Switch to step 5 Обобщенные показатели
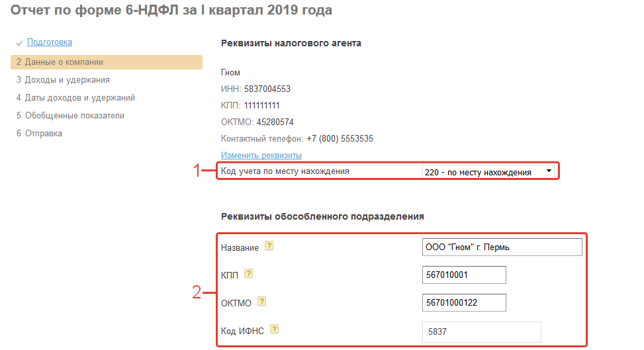 click(70, 116)
